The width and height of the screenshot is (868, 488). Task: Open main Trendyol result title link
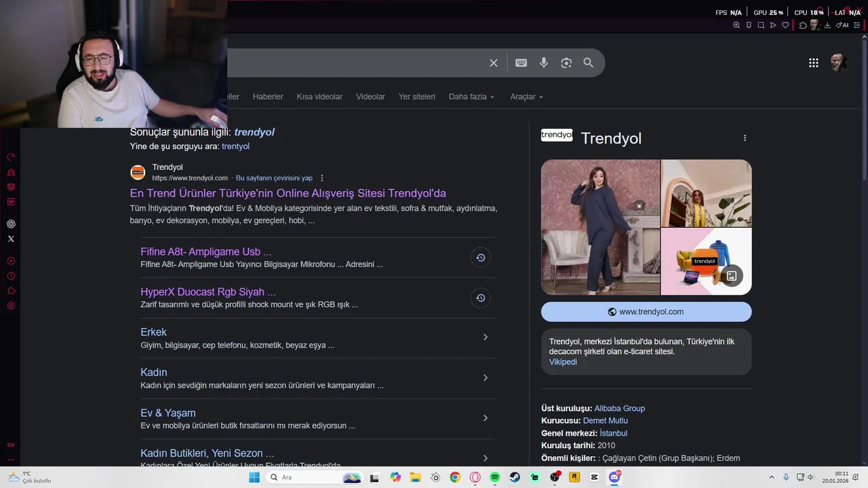(288, 193)
